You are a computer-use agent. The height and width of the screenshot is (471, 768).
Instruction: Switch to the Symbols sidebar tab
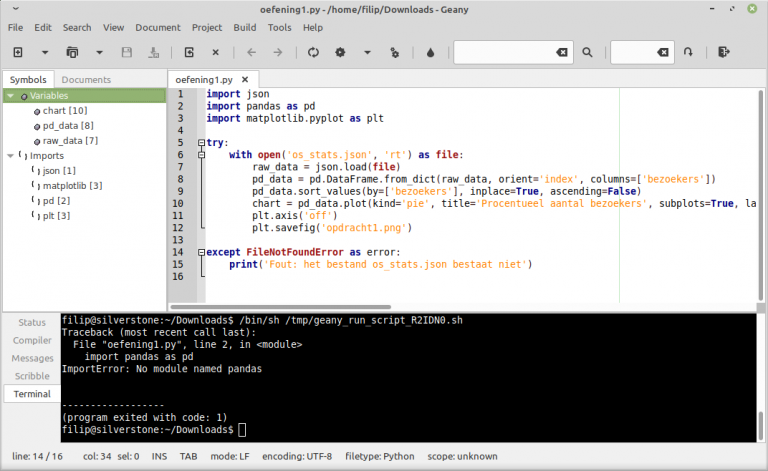pyautogui.click(x=28, y=79)
